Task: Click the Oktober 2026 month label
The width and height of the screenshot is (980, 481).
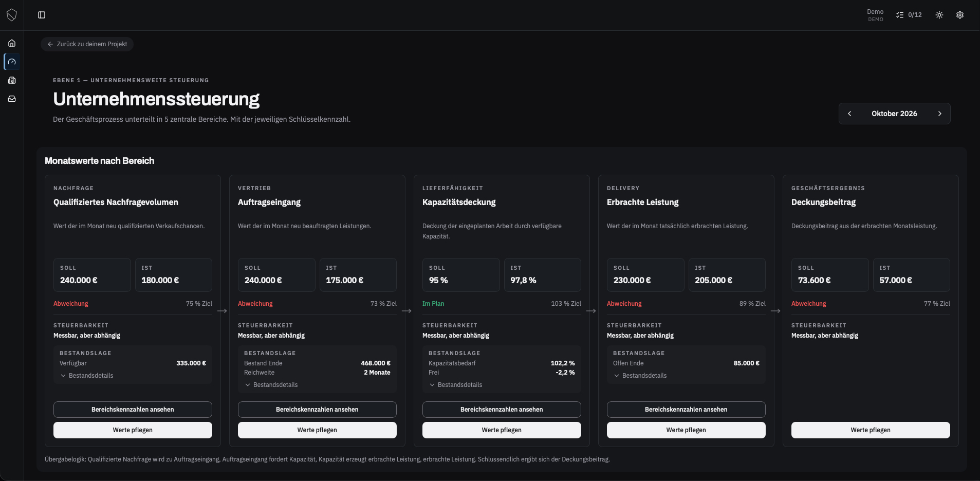Action: point(894,114)
